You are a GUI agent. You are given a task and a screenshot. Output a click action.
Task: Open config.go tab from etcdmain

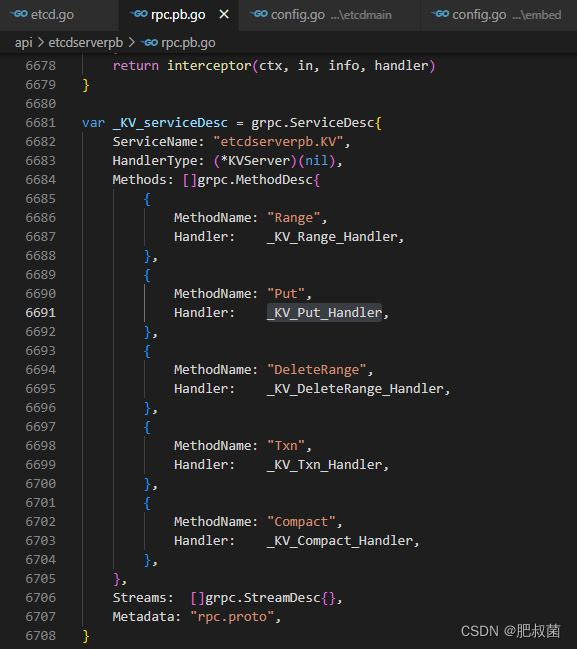[x=329, y=15]
